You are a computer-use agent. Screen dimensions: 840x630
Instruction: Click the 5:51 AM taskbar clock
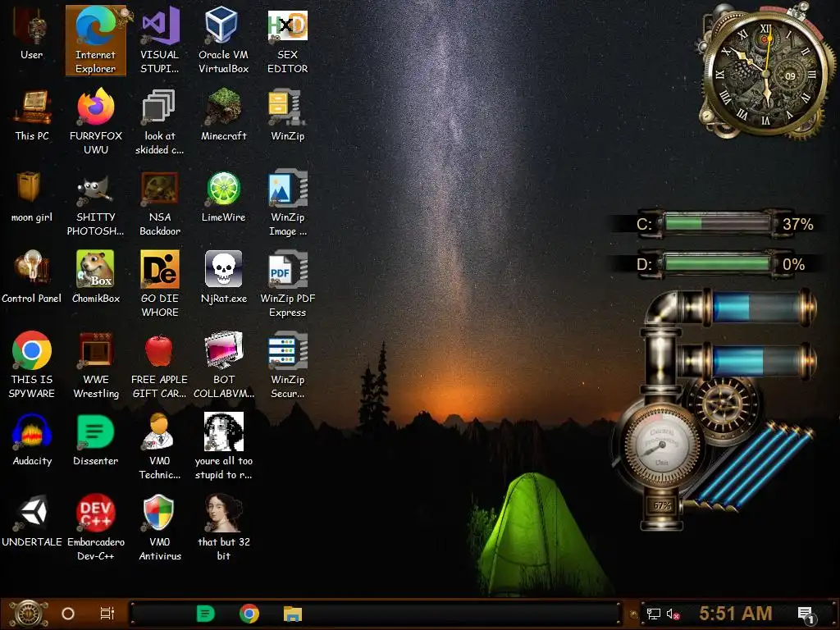tap(736, 614)
